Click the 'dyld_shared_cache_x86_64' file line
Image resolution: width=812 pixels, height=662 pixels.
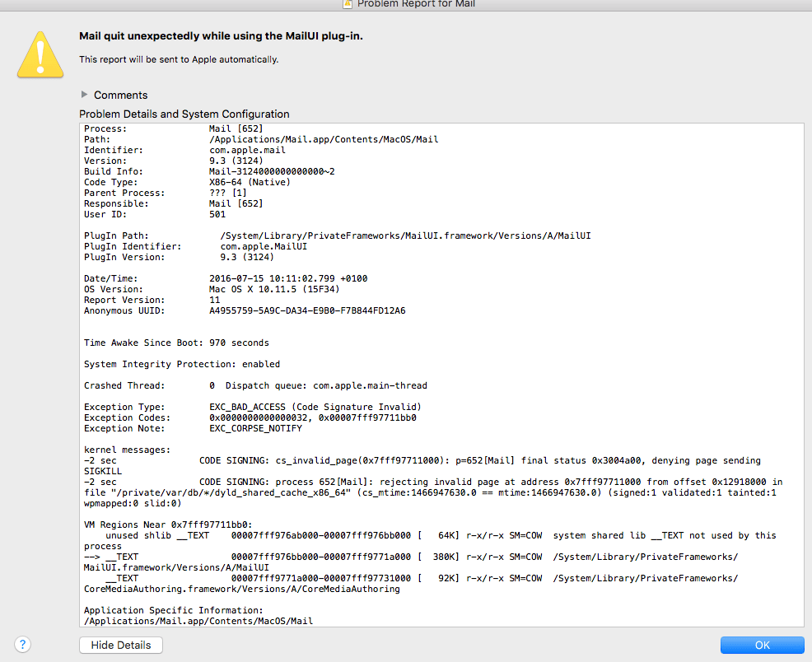[431, 492]
